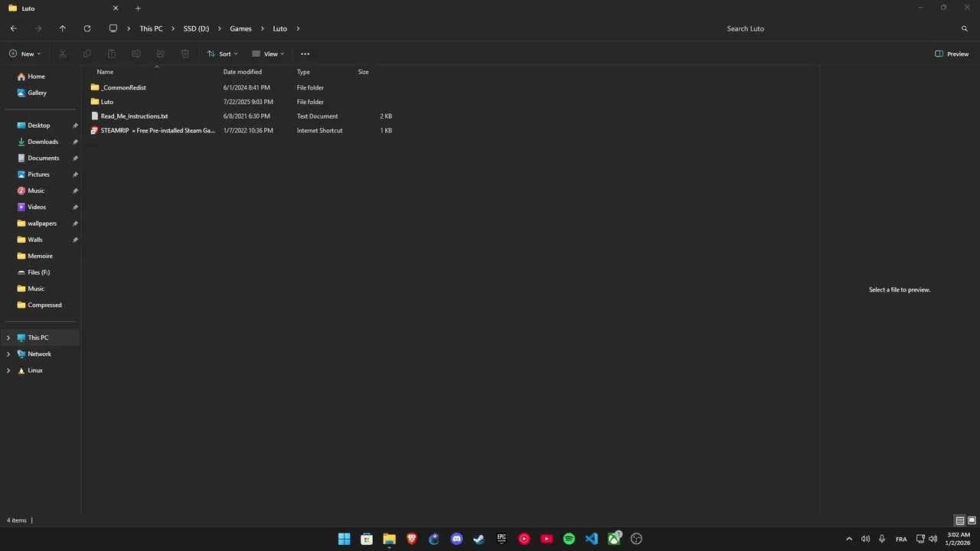Sort by Type column header
Viewport: 980px width, 551px height.
303,72
